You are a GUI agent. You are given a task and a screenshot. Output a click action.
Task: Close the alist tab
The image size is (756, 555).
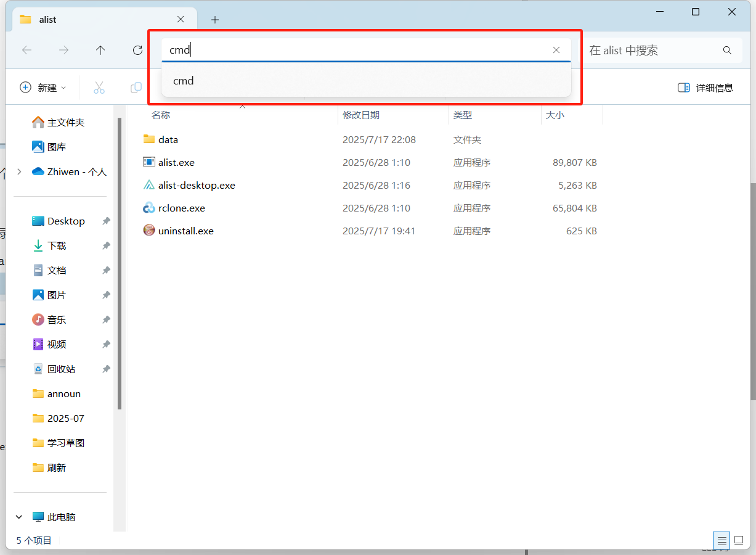(x=181, y=19)
